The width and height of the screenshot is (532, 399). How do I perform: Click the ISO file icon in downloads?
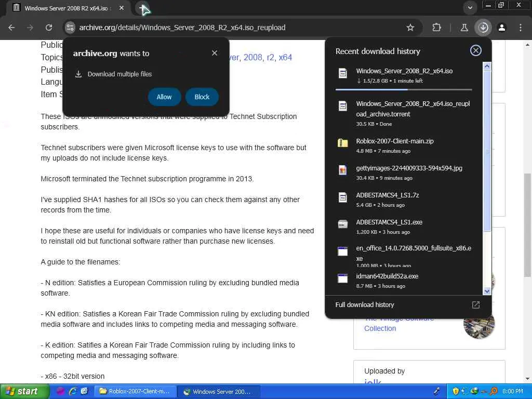pyautogui.click(x=343, y=73)
